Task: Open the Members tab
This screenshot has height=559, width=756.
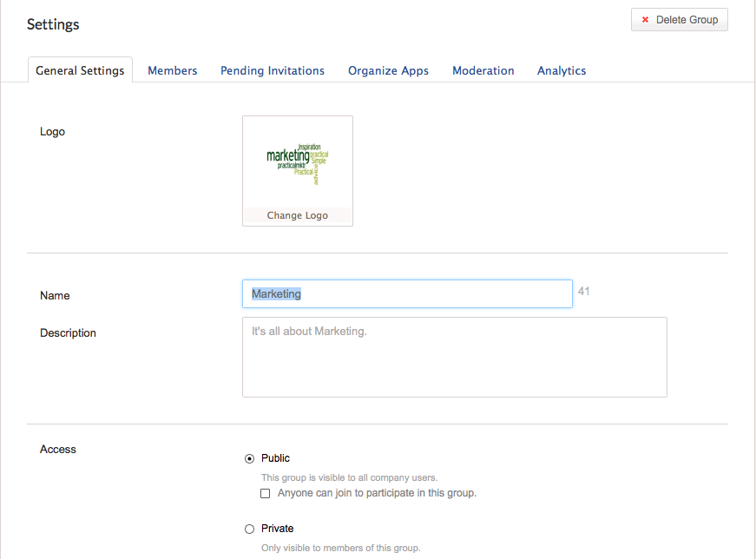Action: pos(172,70)
